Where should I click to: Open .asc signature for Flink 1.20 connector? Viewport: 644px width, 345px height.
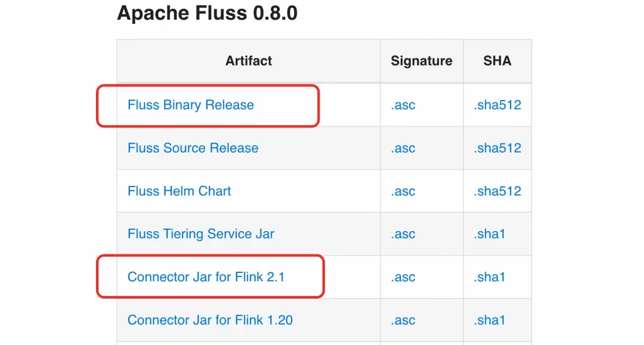(x=403, y=320)
